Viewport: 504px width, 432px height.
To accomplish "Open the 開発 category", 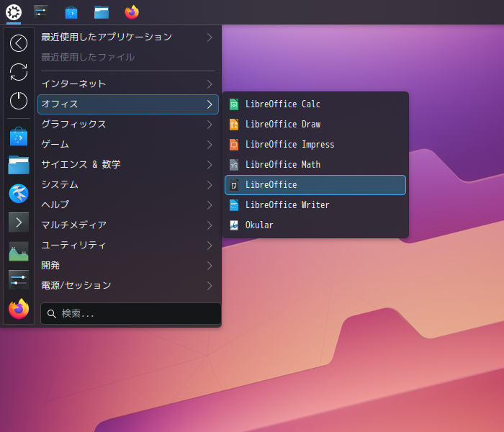I will pos(128,266).
